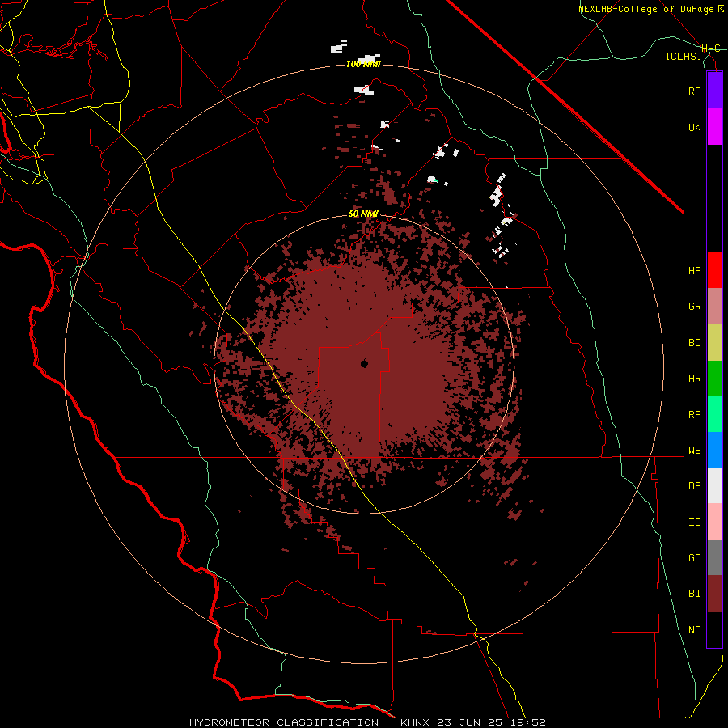The height and width of the screenshot is (728, 728).
Task: Click the RF purple legend swatch
Action: tap(714, 91)
